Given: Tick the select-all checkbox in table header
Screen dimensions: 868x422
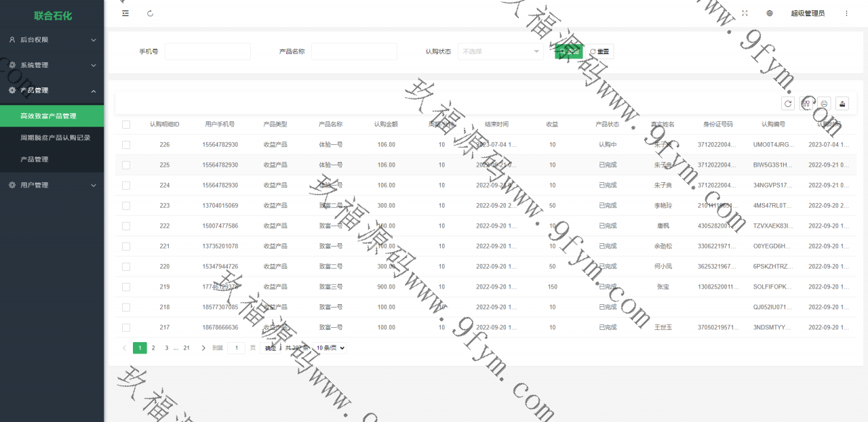Looking at the screenshot, I should tap(126, 125).
